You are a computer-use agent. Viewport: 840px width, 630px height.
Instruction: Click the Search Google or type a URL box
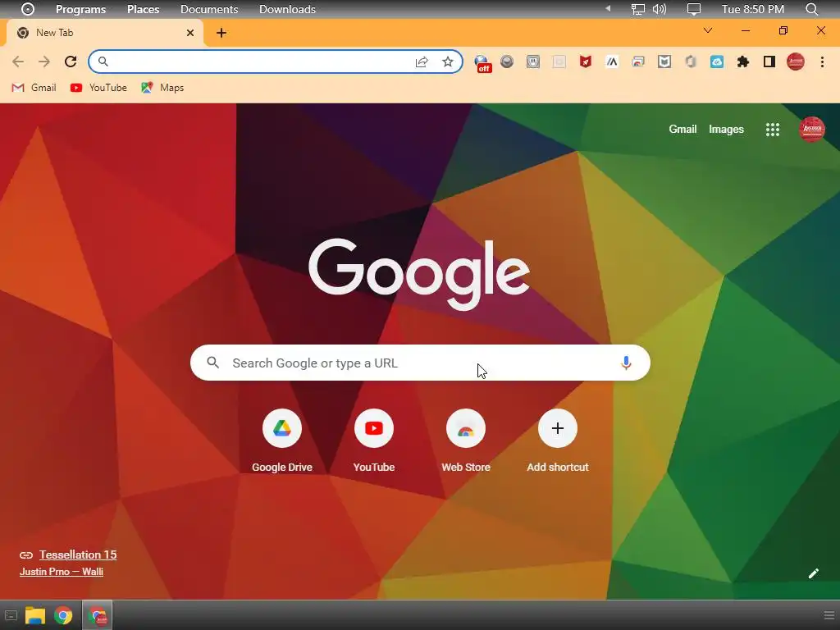click(420, 363)
